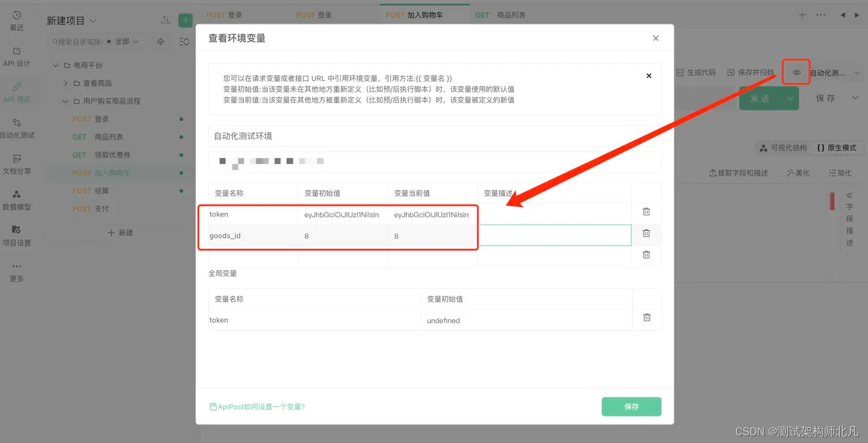Open the dropdown arrow next to 保存
Image resolution: width=868 pixels, height=443 pixels.
coord(855,98)
